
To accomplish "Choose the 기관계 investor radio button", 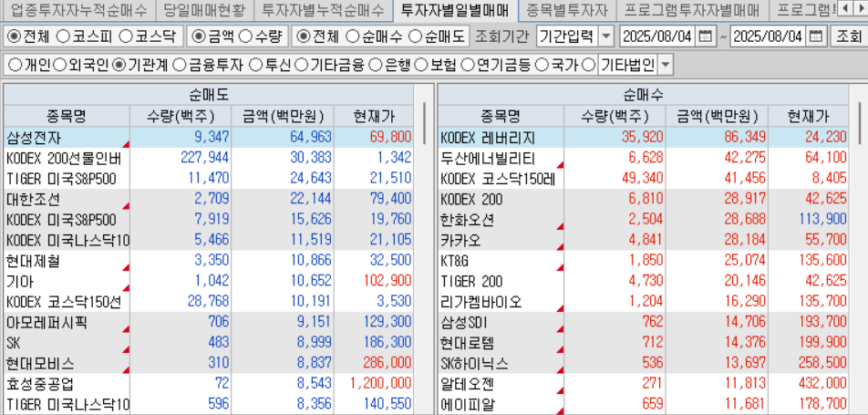I will [119, 66].
